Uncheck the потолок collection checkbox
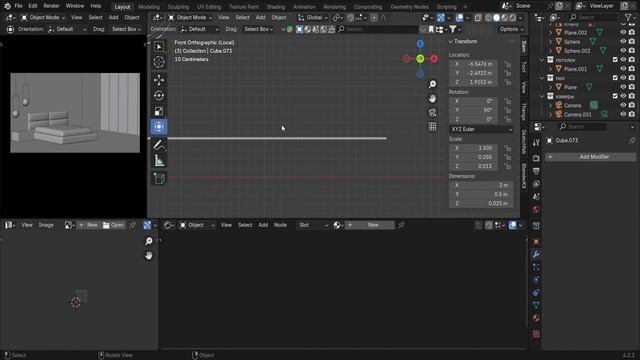 (615, 60)
